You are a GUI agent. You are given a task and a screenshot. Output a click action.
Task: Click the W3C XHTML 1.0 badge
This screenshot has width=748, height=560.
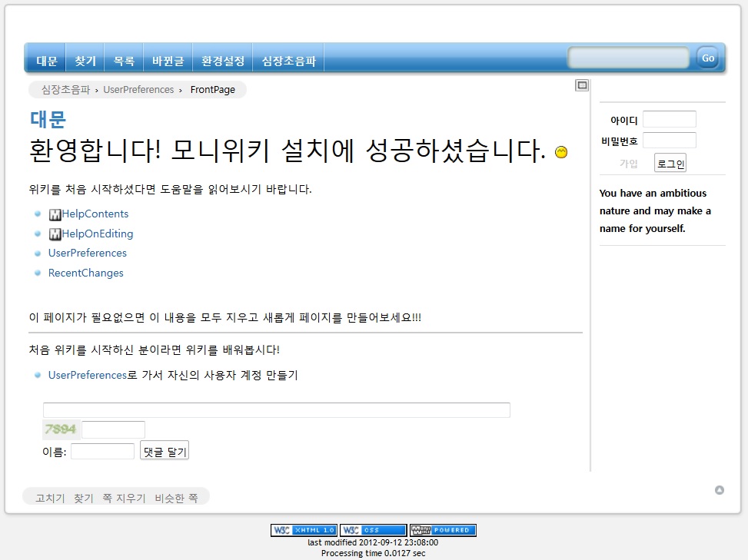tap(304, 530)
